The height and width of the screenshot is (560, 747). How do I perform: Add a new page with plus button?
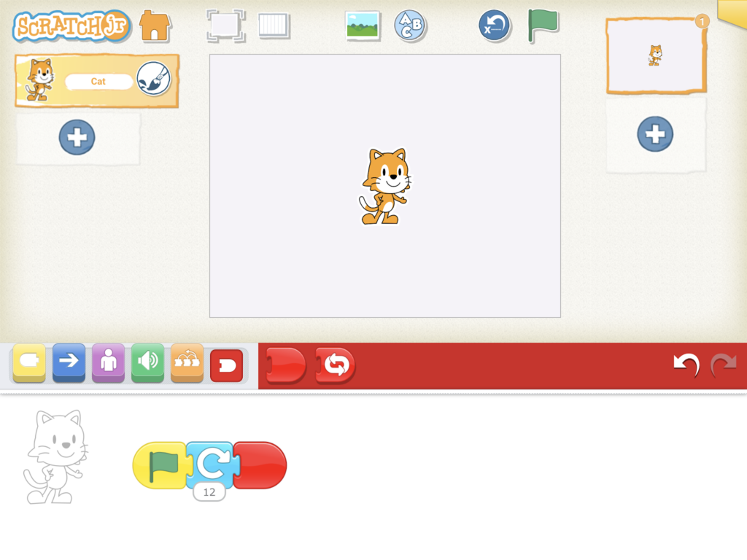click(x=655, y=134)
